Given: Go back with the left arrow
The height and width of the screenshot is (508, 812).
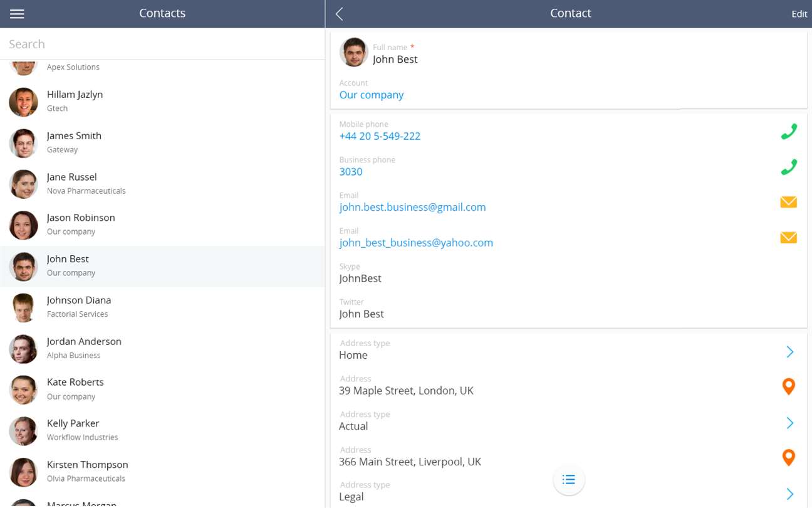Looking at the screenshot, I should 339,14.
